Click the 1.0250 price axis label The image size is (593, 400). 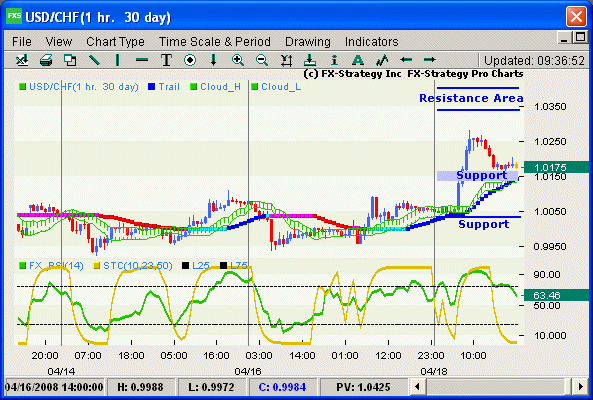[550, 142]
